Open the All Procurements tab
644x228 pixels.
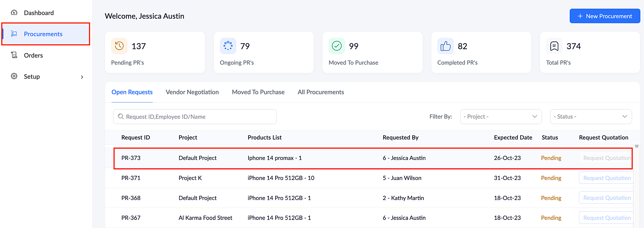pyautogui.click(x=321, y=92)
